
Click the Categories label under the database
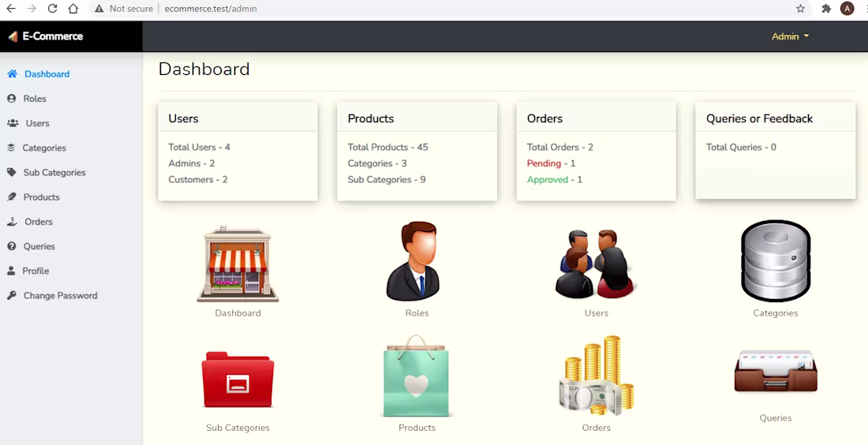point(776,312)
